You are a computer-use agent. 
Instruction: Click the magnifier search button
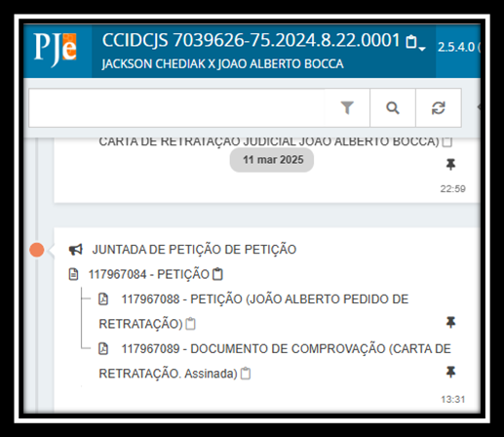393,108
